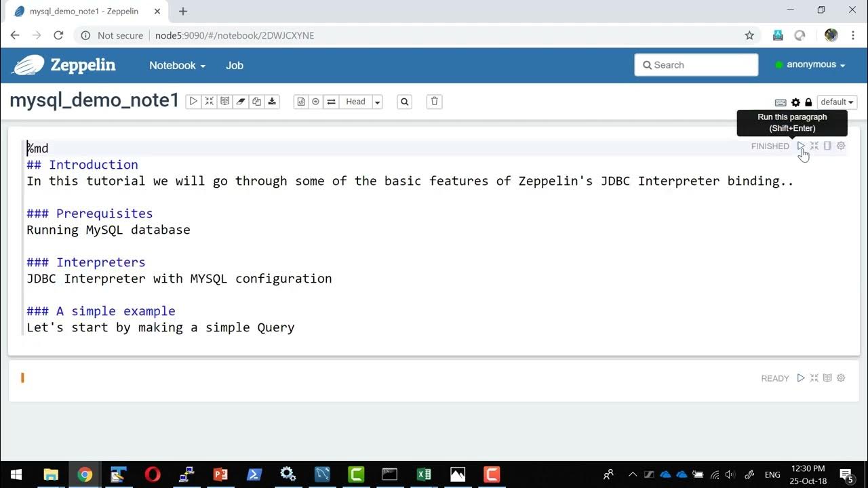
Task: Open the notification center icon
Action: tap(846, 474)
